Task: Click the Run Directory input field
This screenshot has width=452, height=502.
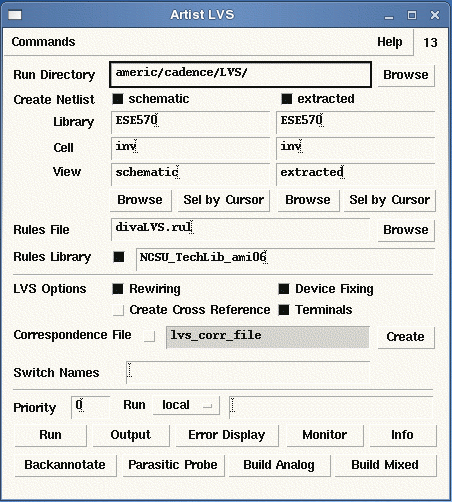Action: pos(240,74)
